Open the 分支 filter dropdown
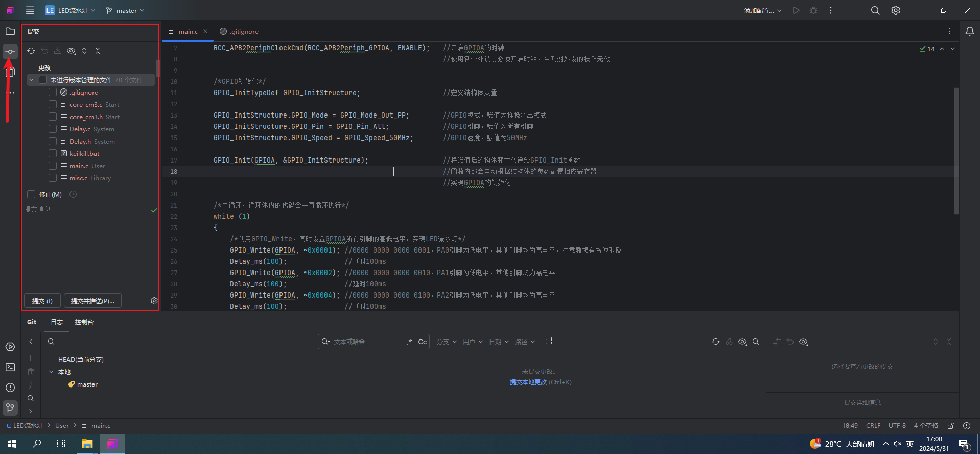Image resolution: width=980 pixels, height=454 pixels. pos(446,342)
